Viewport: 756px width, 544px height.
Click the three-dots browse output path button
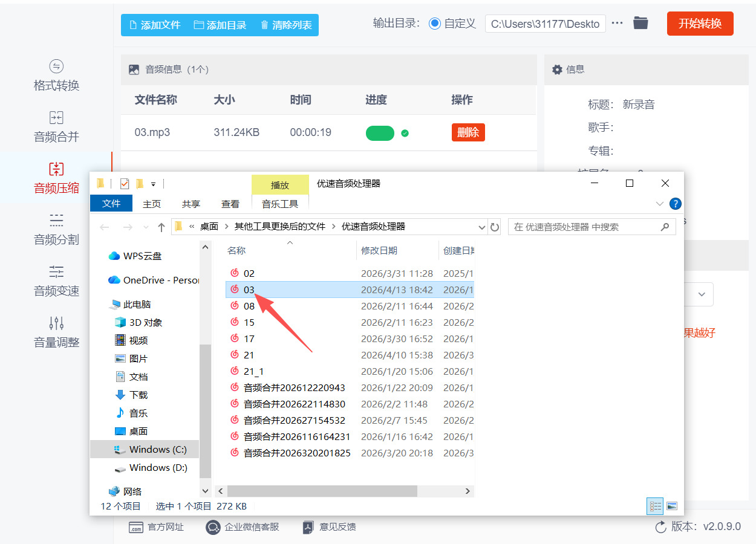click(617, 24)
